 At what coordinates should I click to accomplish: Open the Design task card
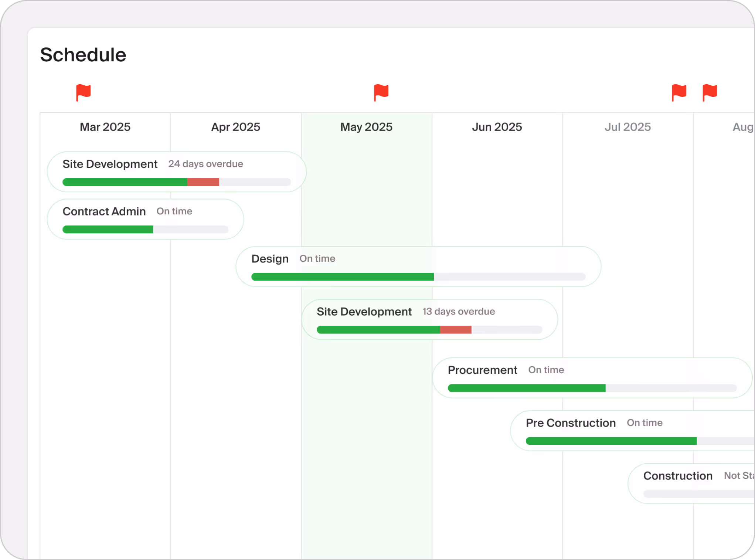click(x=418, y=267)
